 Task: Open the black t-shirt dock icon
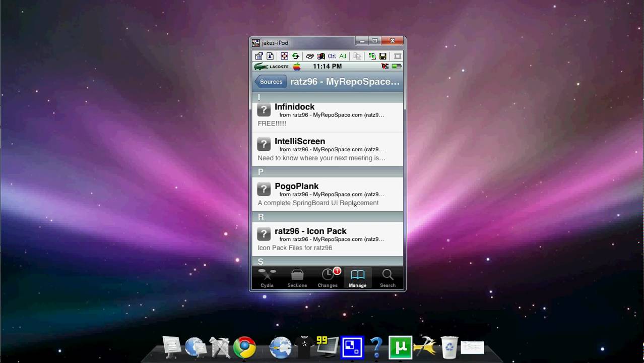click(304, 346)
